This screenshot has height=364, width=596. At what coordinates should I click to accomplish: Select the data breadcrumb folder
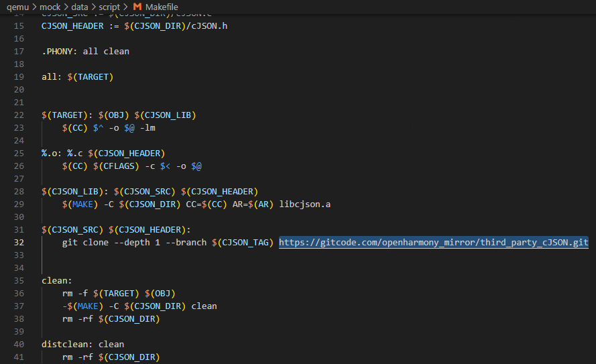click(x=81, y=7)
